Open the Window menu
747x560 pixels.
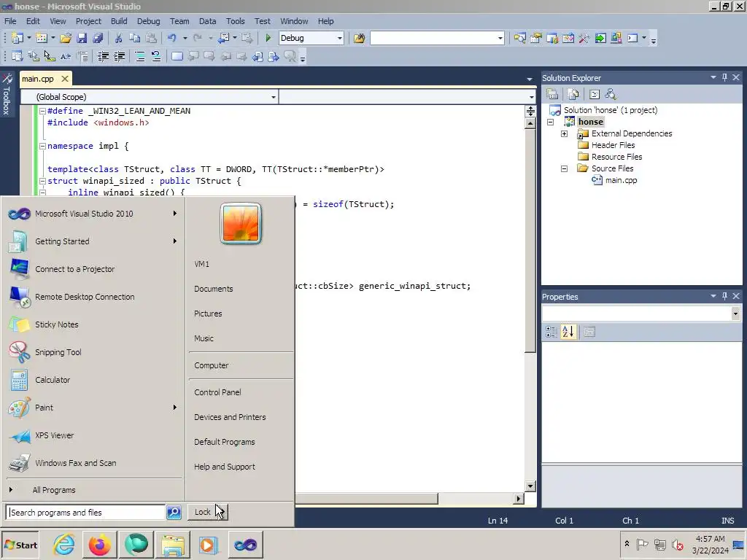(x=294, y=21)
